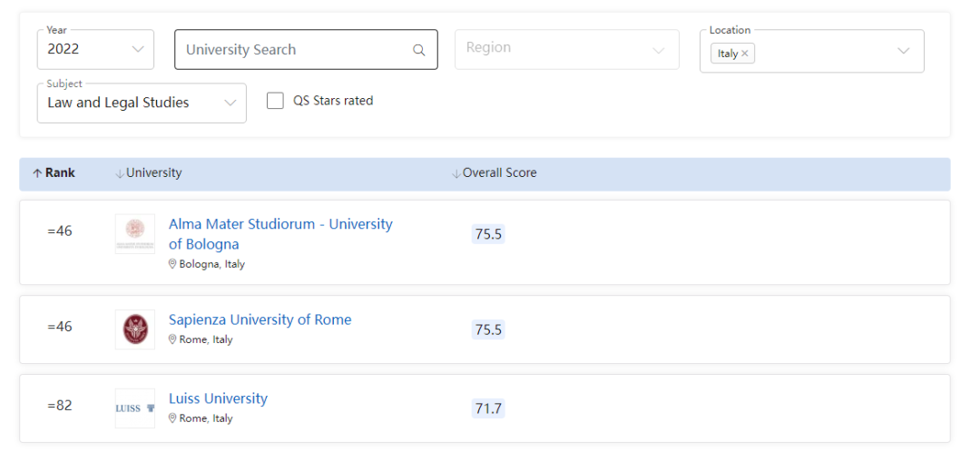The image size is (980, 452).
Task: Click the Bologna, Italy location pin icon
Action: pyautogui.click(x=172, y=264)
